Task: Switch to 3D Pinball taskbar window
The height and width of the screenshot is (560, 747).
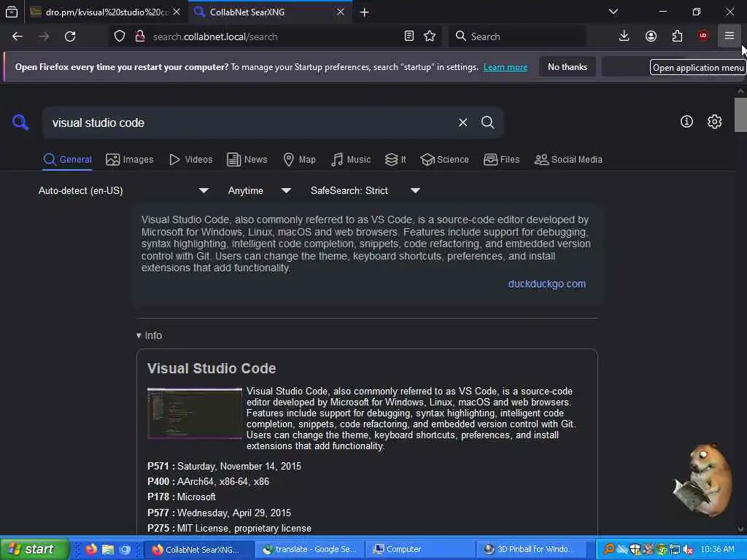Action: pyautogui.click(x=531, y=549)
